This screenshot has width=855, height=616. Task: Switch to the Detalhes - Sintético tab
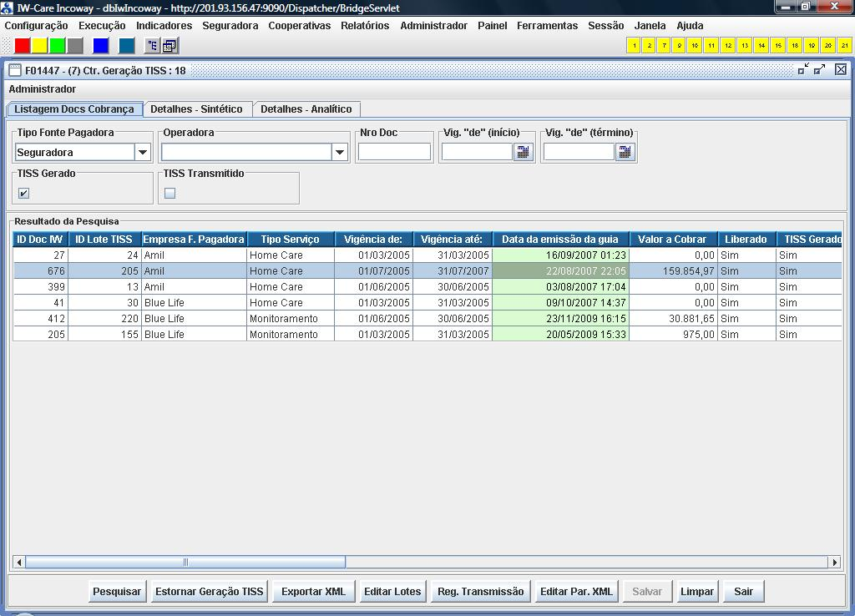click(196, 109)
